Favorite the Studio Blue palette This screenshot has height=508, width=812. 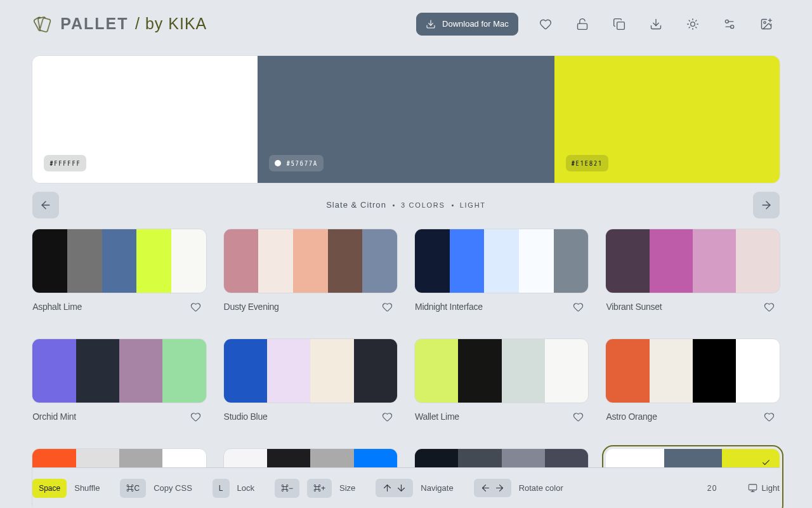point(387,417)
